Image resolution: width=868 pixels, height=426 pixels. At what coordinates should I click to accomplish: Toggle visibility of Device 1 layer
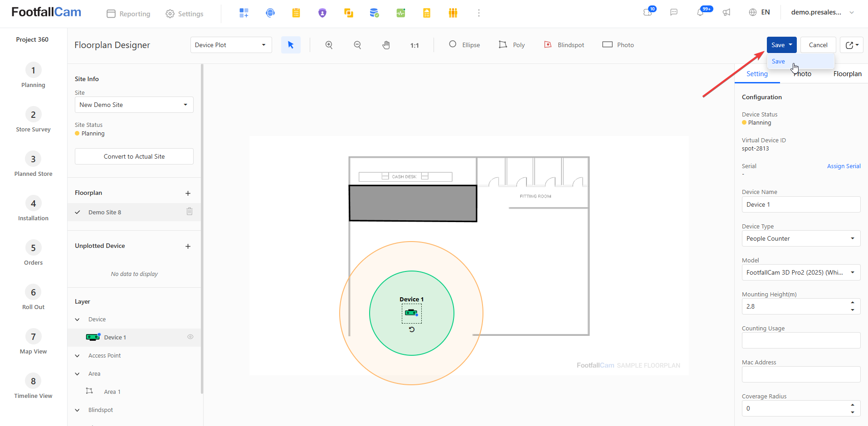(190, 337)
